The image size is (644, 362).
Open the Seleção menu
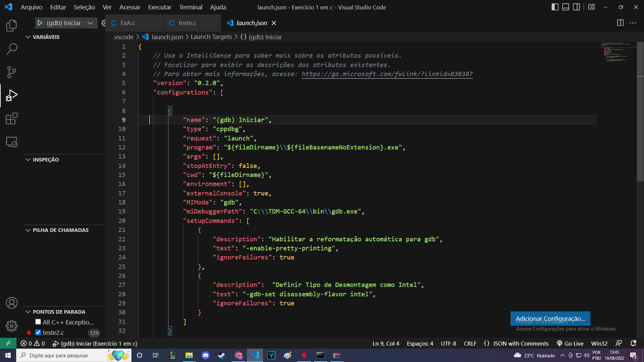[x=84, y=7]
